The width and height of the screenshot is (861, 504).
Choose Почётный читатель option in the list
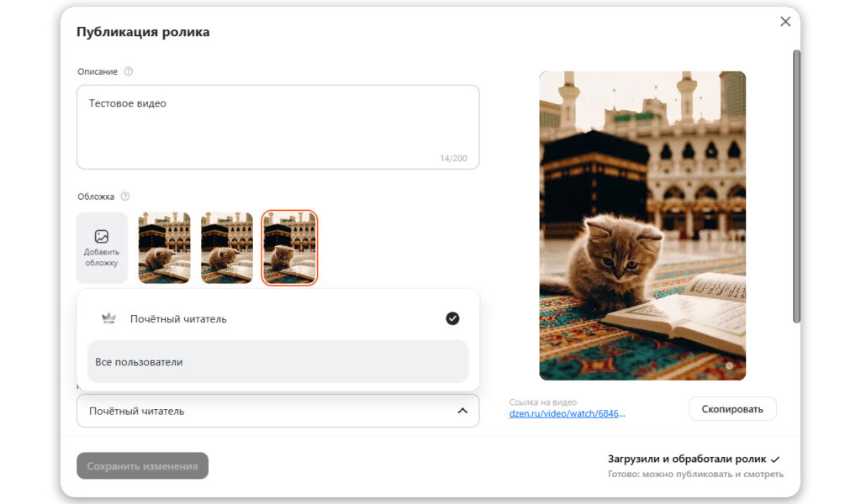click(277, 318)
